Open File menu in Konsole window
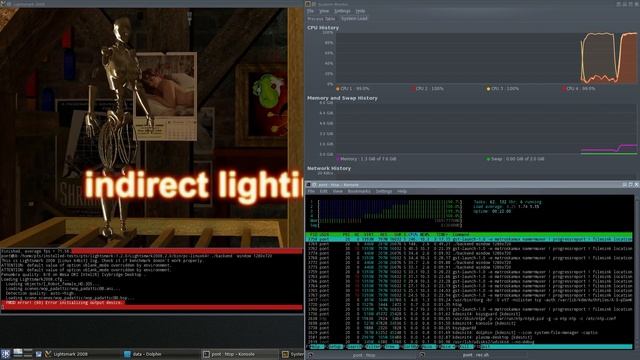The image size is (640, 360). click(311, 191)
